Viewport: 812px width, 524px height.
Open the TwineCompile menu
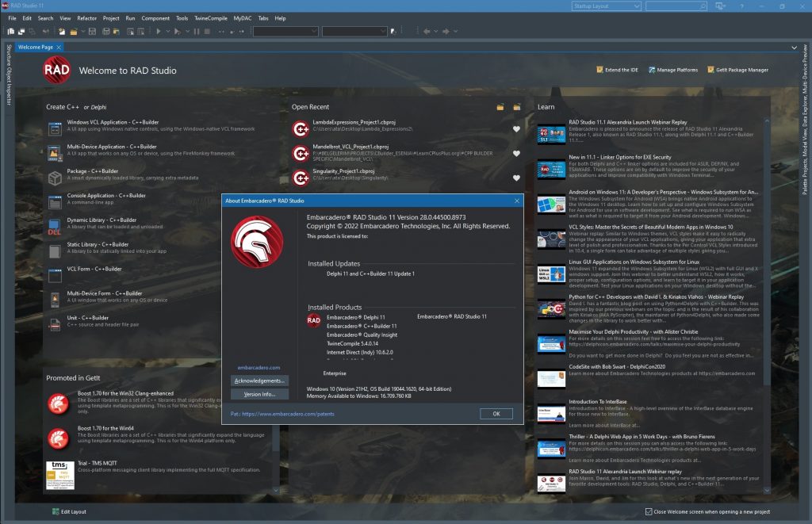click(211, 18)
